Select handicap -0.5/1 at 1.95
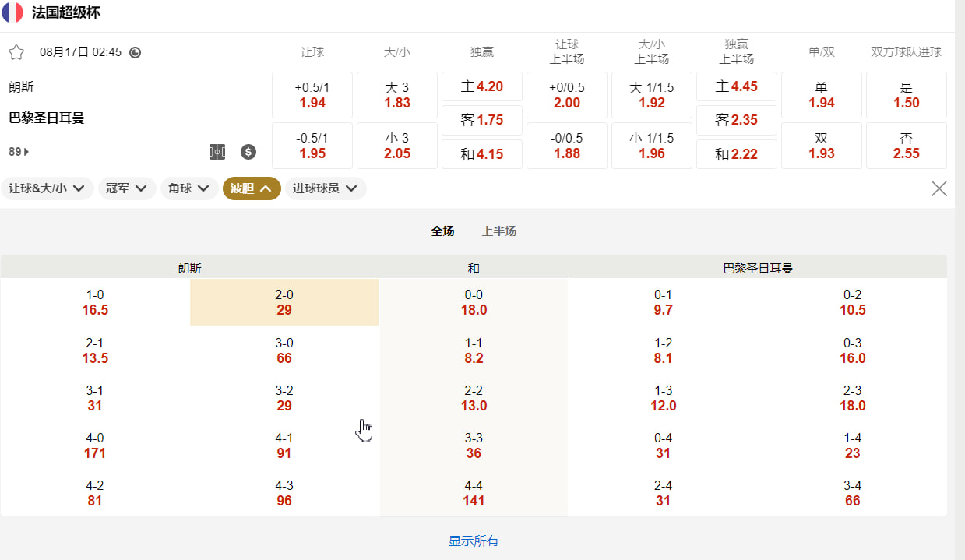This screenshot has width=965, height=560. tap(312, 146)
